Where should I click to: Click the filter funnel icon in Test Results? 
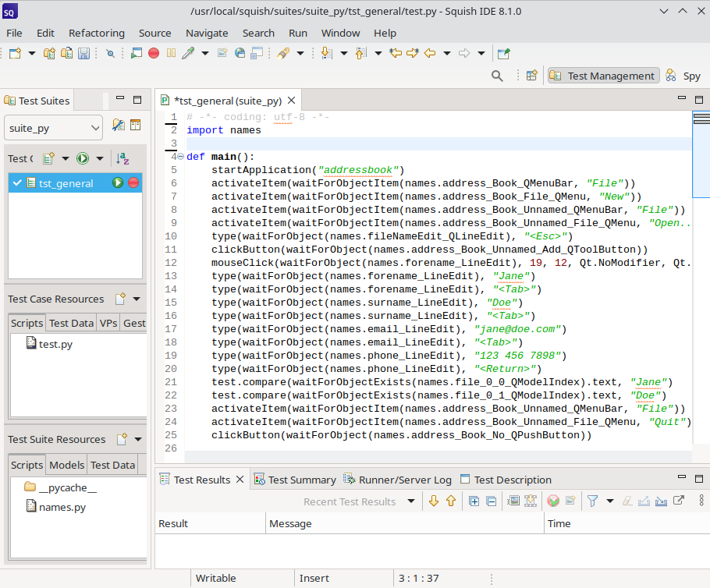tap(592, 501)
